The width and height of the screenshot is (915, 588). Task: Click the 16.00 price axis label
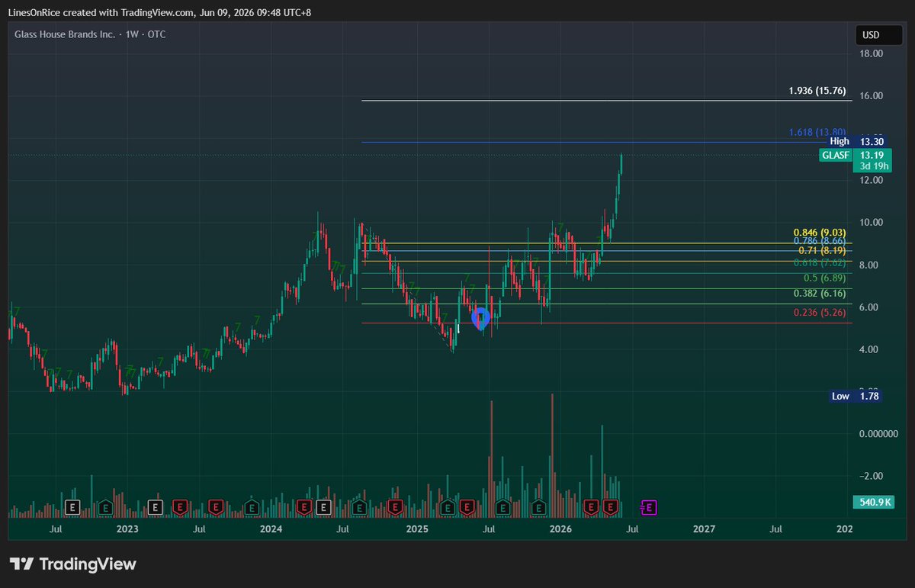(872, 96)
